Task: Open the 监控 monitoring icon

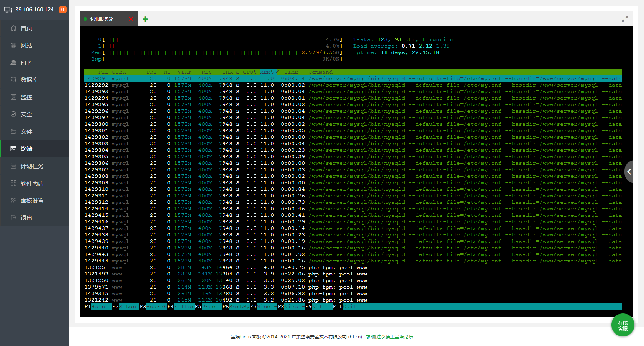Action: (x=13, y=97)
